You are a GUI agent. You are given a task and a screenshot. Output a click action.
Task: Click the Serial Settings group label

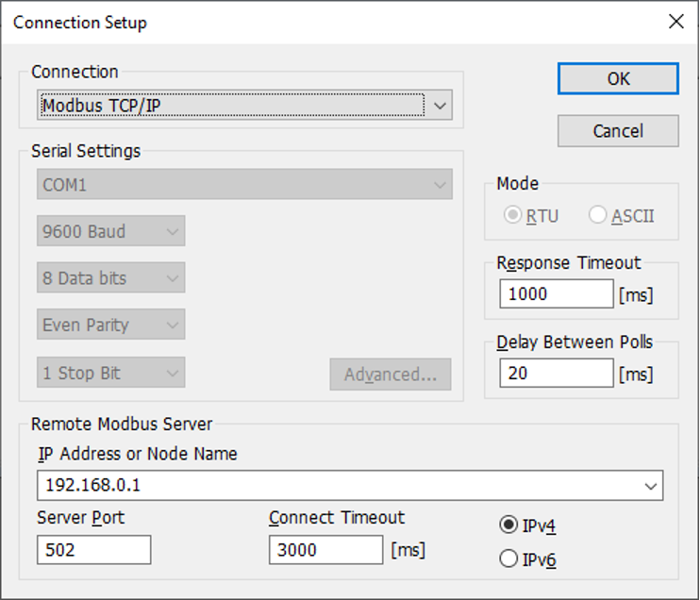[86, 151]
